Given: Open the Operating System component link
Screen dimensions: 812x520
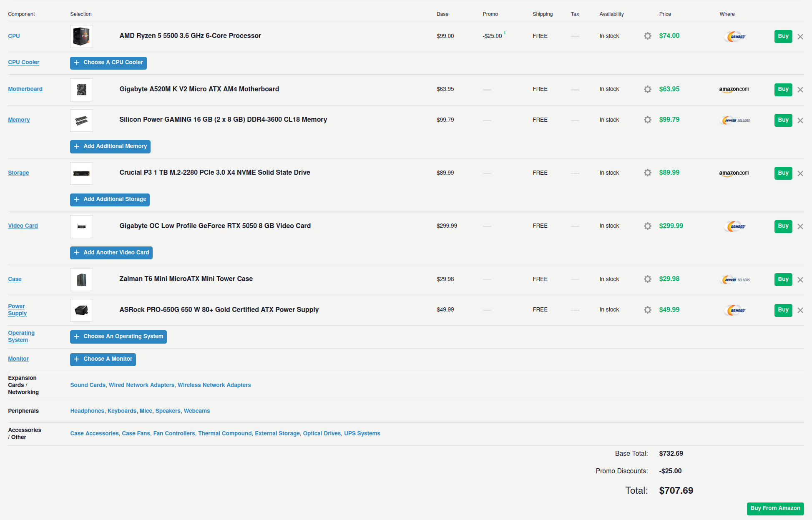Looking at the screenshot, I should (x=21, y=337).
